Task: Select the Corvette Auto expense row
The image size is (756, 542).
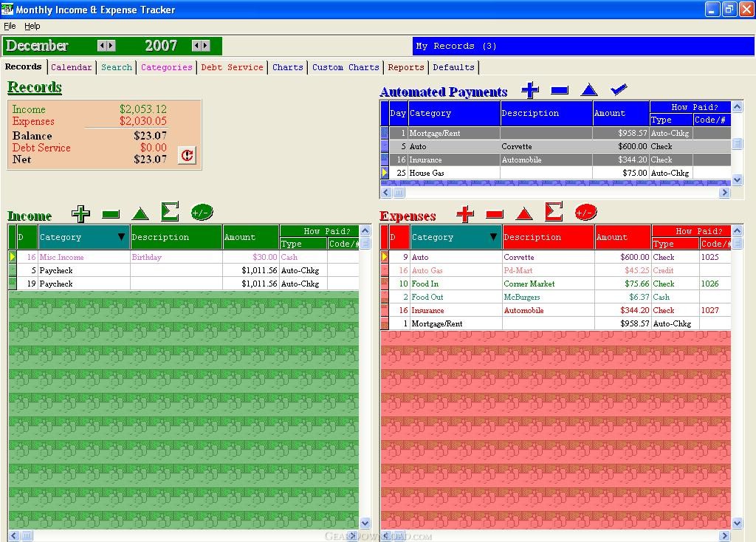Action: click(x=556, y=257)
